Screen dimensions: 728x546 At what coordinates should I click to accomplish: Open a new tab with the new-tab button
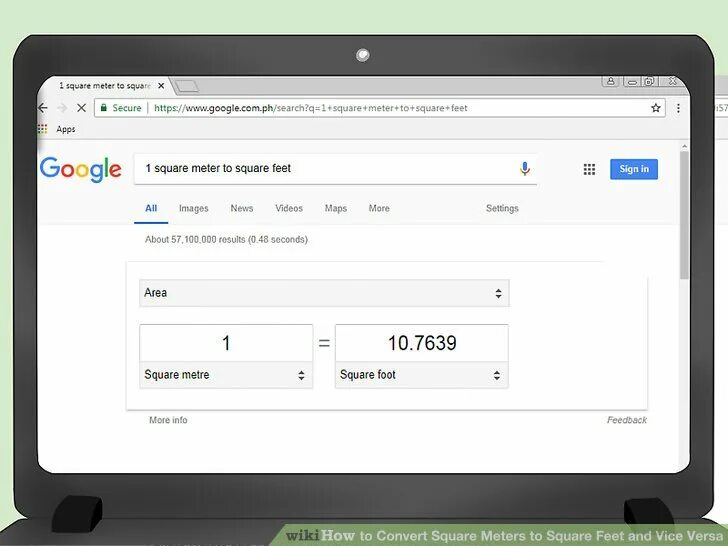point(187,86)
